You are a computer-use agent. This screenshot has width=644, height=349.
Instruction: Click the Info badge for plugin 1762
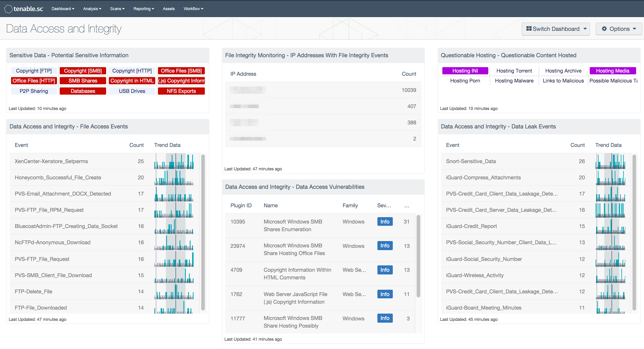pyautogui.click(x=385, y=294)
